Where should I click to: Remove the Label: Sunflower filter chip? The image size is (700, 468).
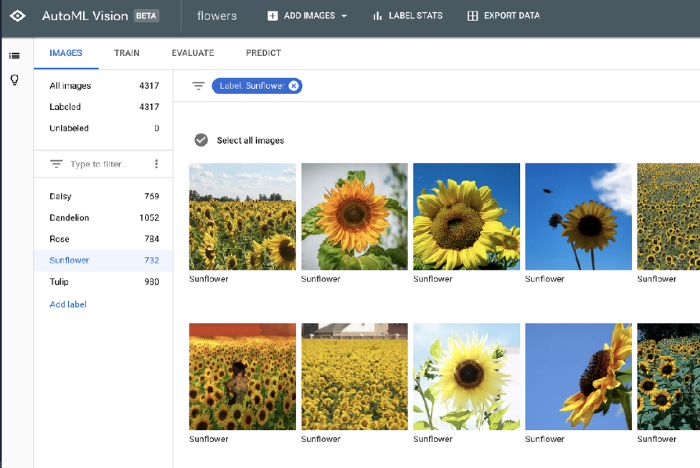293,86
